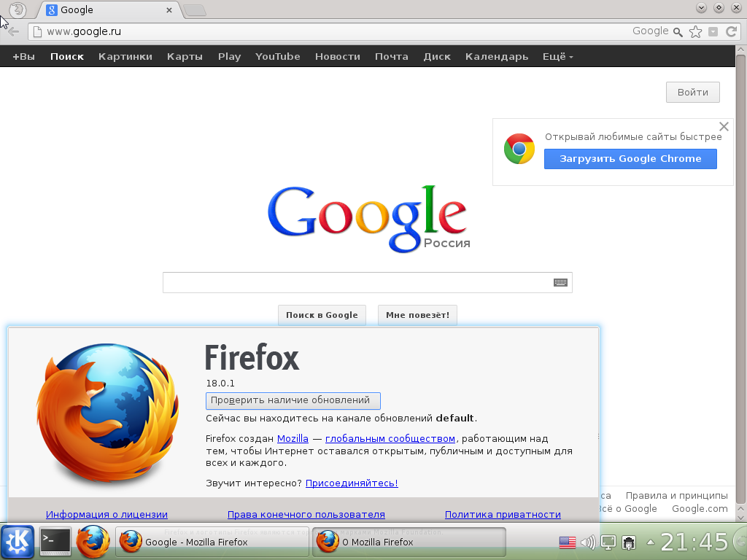This screenshot has width=747, height=560.
Task: Click the page icon in the address bar
Action: pyautogui.click(x=37, y=32)
